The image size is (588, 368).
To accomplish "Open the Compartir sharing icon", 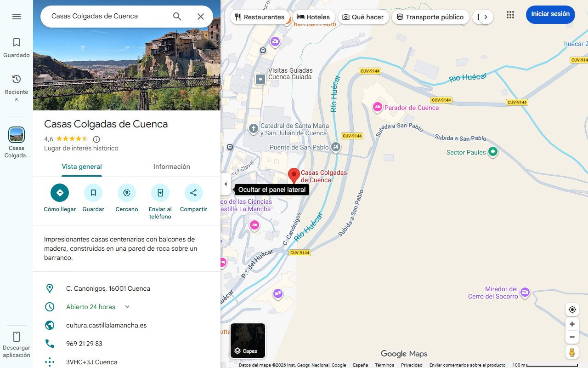I will click(x=193, y=193).
